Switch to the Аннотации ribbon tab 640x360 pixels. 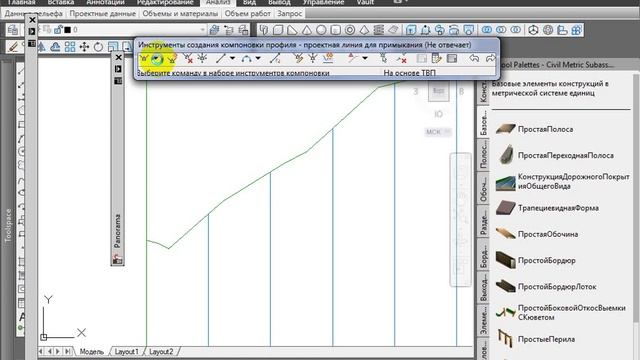coord(105,2)
